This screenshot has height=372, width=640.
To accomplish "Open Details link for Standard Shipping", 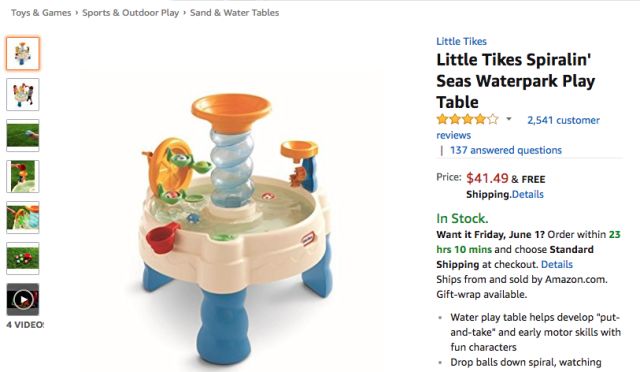I will (557, 265).
